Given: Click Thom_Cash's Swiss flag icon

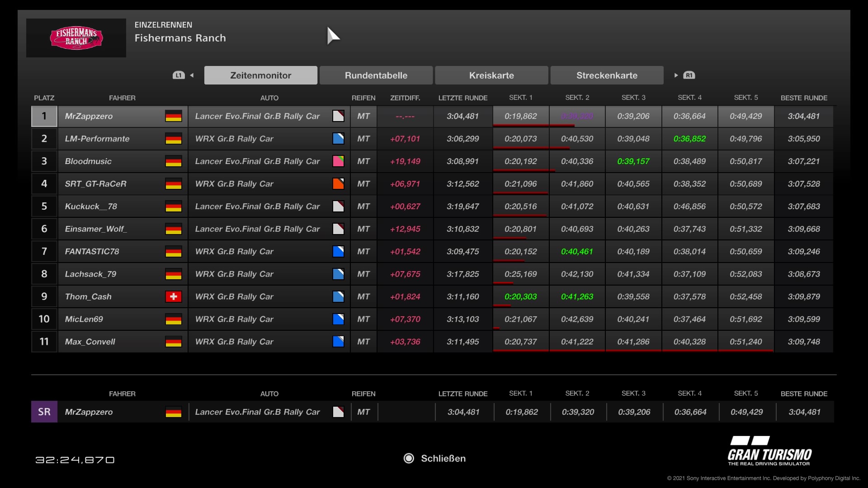Looking at the screenshot, I should click(173, 297).
